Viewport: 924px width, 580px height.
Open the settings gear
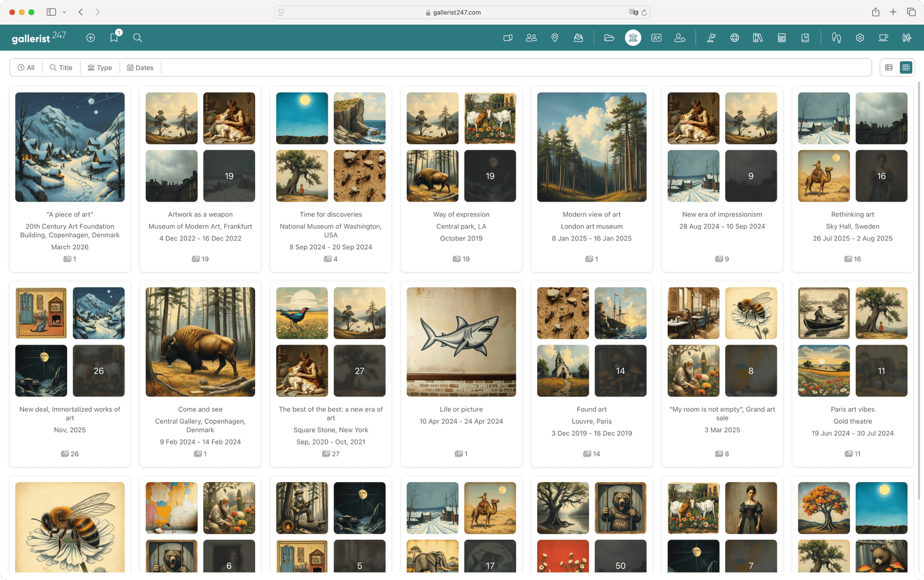coord(859,38)
